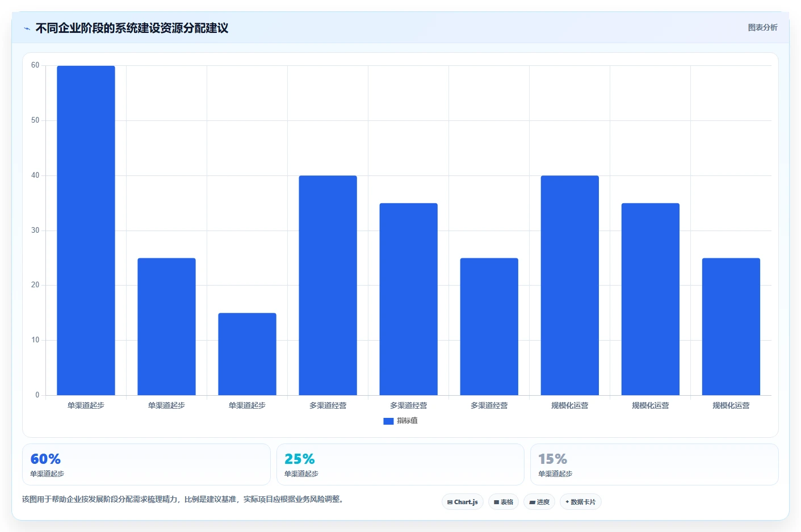Click the y-axis value 20
The height and width of the screenshot is (532, 801).
35,285
